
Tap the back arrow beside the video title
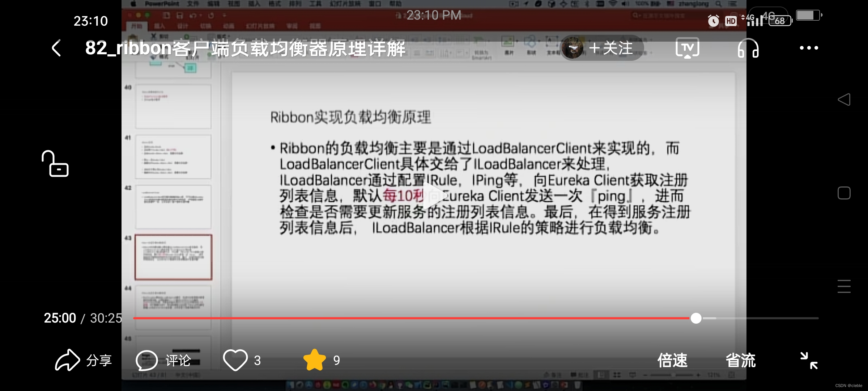(56, 48)
